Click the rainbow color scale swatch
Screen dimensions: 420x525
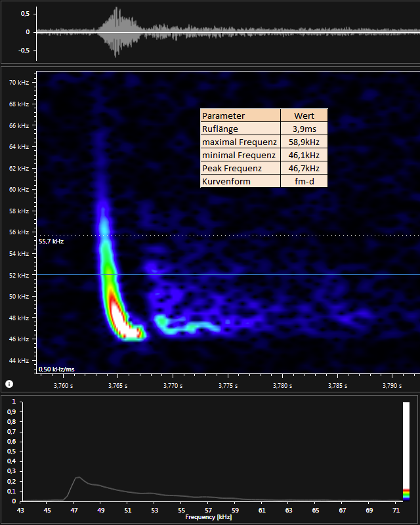tap(406, 493)
